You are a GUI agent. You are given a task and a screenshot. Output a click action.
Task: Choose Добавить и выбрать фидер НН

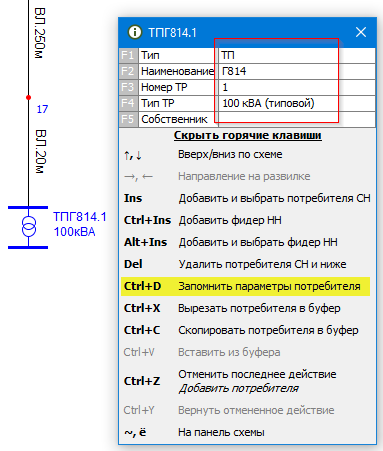point(258,242)
